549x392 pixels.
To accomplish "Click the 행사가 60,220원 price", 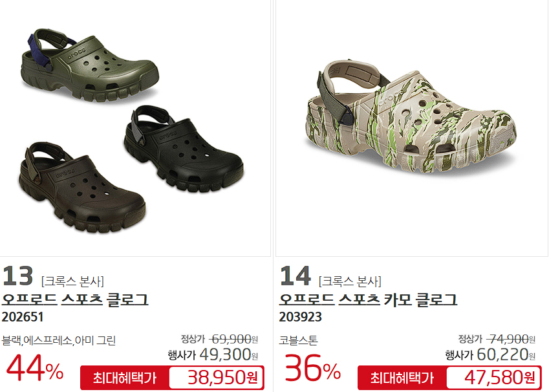I will (x=490, y=355).
